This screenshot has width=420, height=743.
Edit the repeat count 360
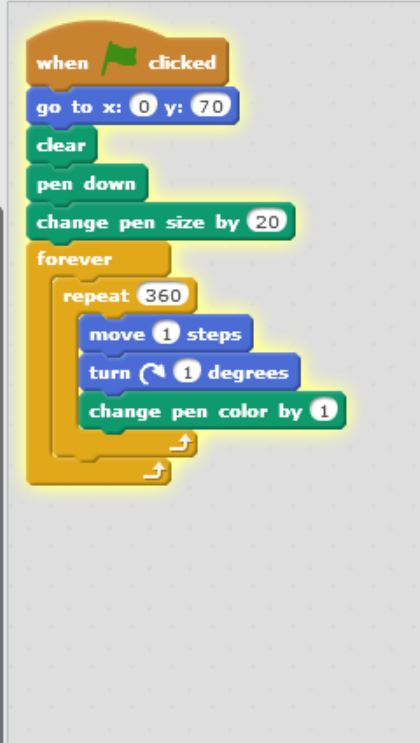[163, 296]
